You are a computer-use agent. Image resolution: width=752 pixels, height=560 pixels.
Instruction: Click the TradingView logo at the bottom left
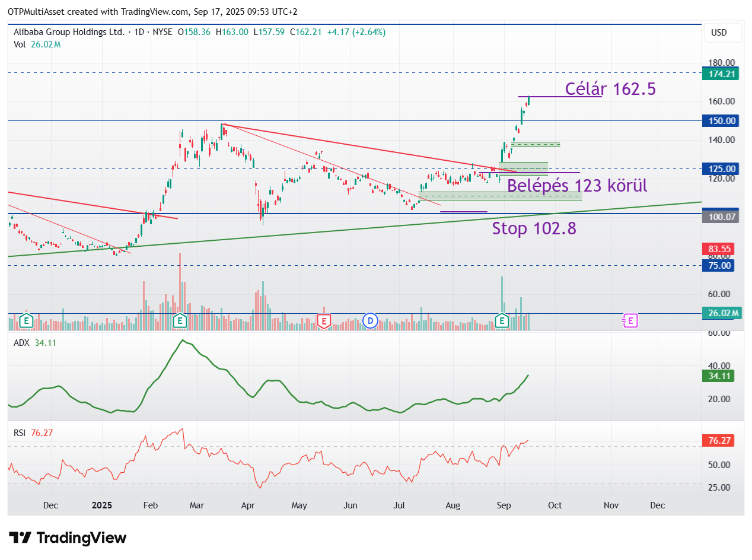click(68, 538)
